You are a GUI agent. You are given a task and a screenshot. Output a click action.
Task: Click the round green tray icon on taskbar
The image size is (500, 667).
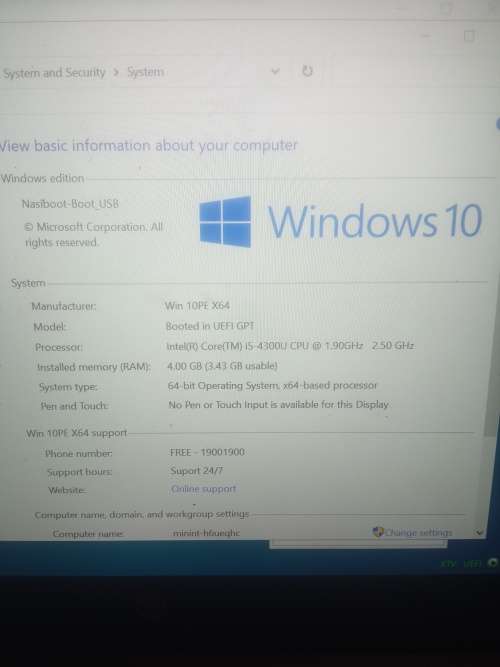(492, 563)
